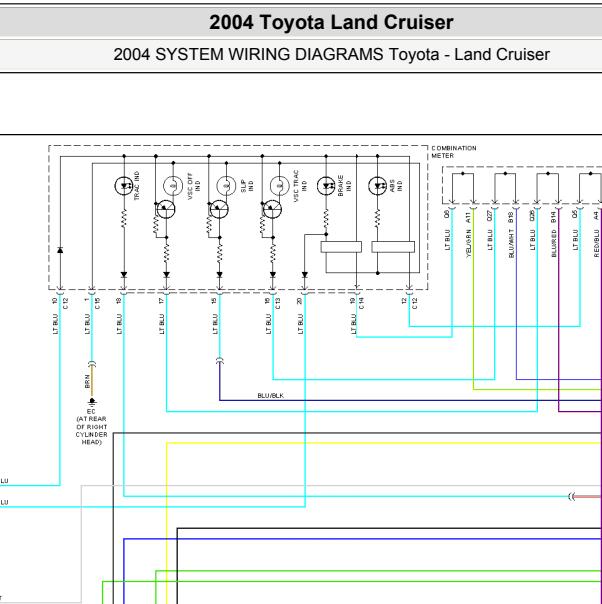Click the diode symbol above pin 10 C12
602x604 pixels.
60,250
